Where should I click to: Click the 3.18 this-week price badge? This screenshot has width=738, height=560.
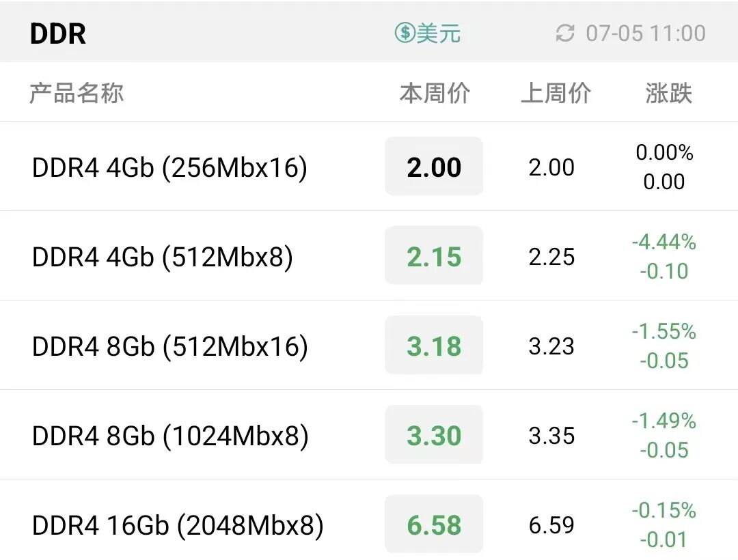point(434,345)
